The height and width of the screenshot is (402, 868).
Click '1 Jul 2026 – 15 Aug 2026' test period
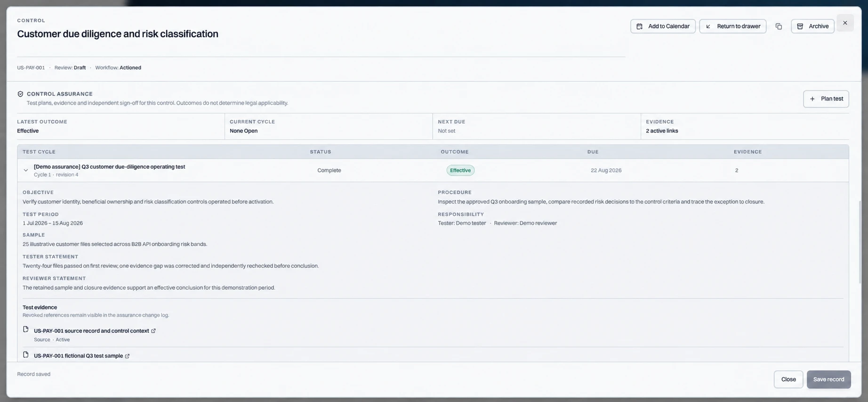(x=53, y=223)
